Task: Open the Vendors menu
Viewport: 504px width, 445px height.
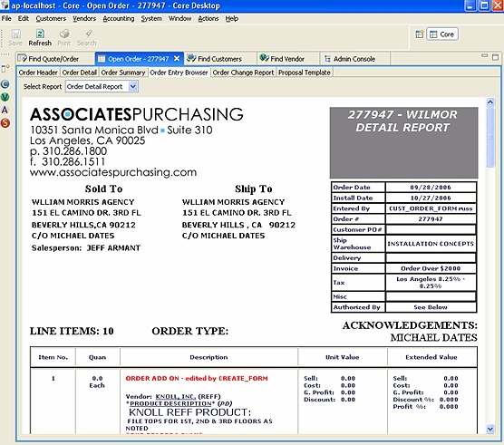Action: [84, 19]
